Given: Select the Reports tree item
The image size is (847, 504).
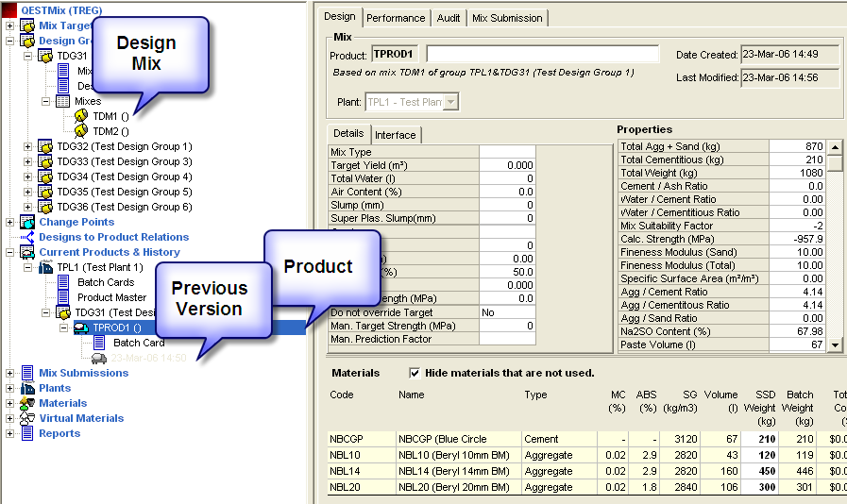Looking at the screenshot, I should point(59,433).
